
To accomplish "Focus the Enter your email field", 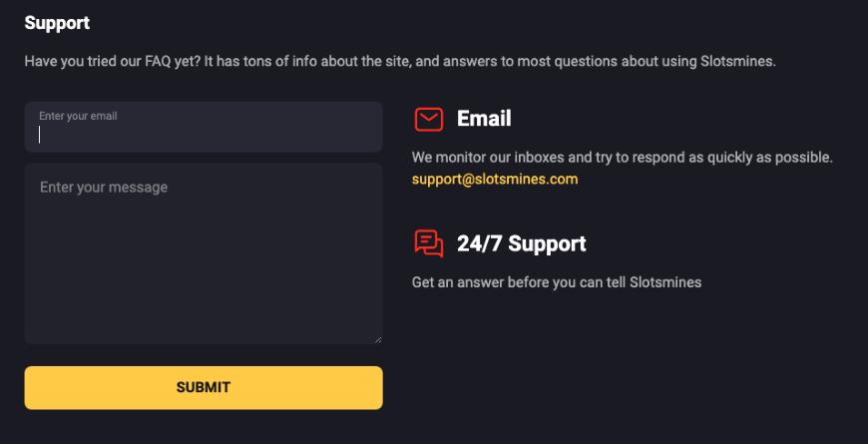I will [x=204, y=127].
